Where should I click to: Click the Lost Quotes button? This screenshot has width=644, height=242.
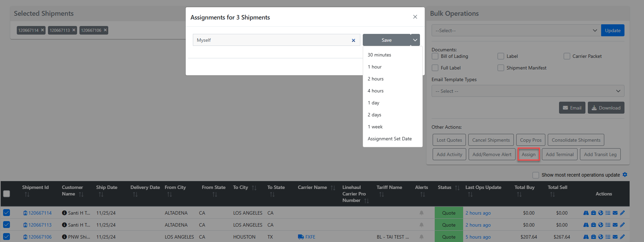(x=449, y=140)
